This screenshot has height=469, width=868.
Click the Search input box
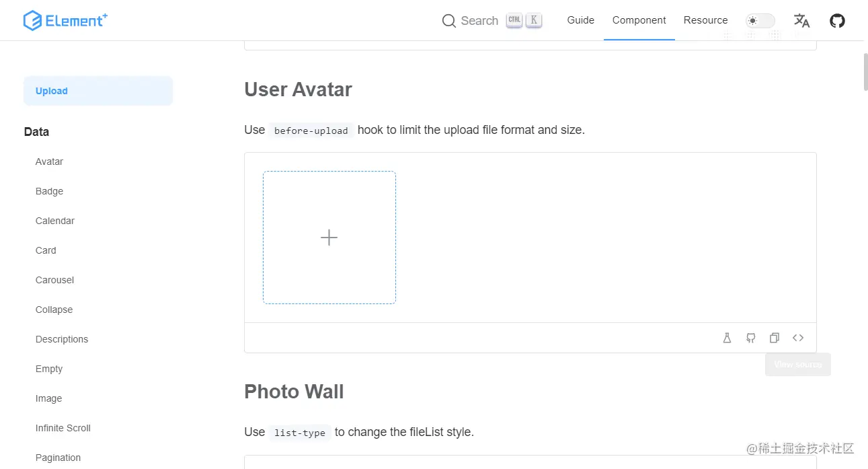point(479,21)
